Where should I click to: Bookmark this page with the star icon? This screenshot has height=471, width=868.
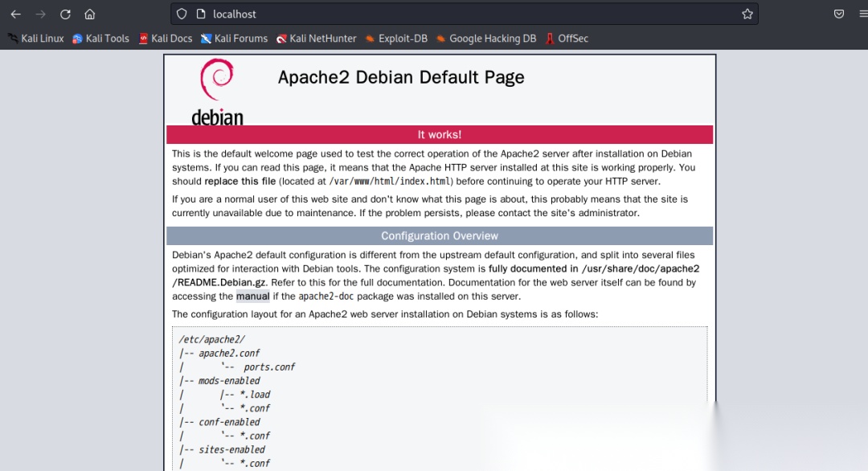click(x=747, y=14)
